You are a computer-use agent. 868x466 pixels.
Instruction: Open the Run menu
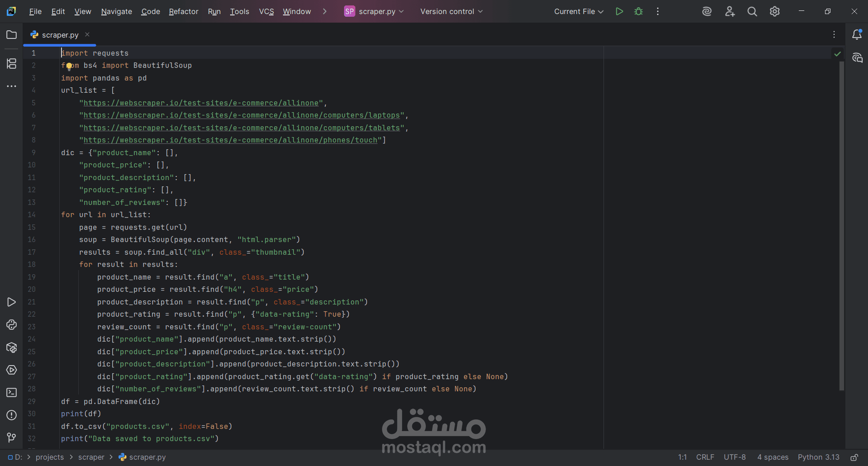coord(214,11)
